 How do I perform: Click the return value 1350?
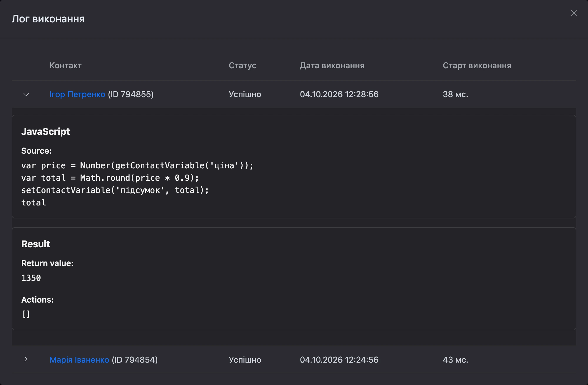31,278
